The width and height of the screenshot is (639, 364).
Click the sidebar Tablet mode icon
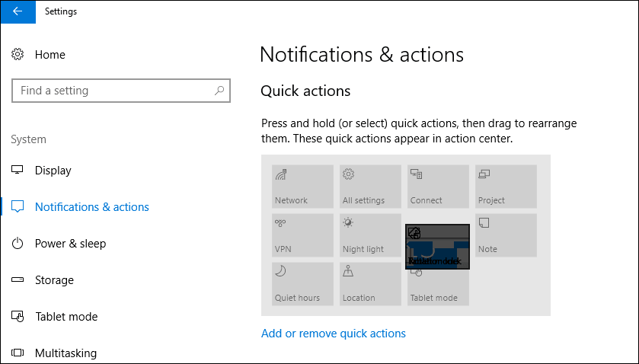tap(18, 316)
